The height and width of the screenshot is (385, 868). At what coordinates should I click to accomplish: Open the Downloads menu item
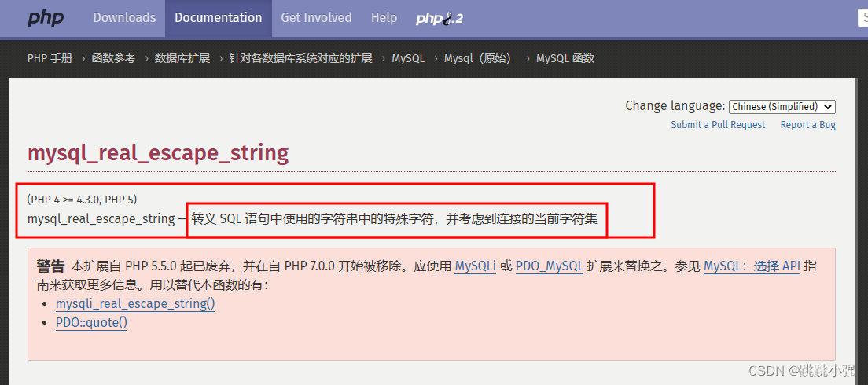tap(124, 18)
